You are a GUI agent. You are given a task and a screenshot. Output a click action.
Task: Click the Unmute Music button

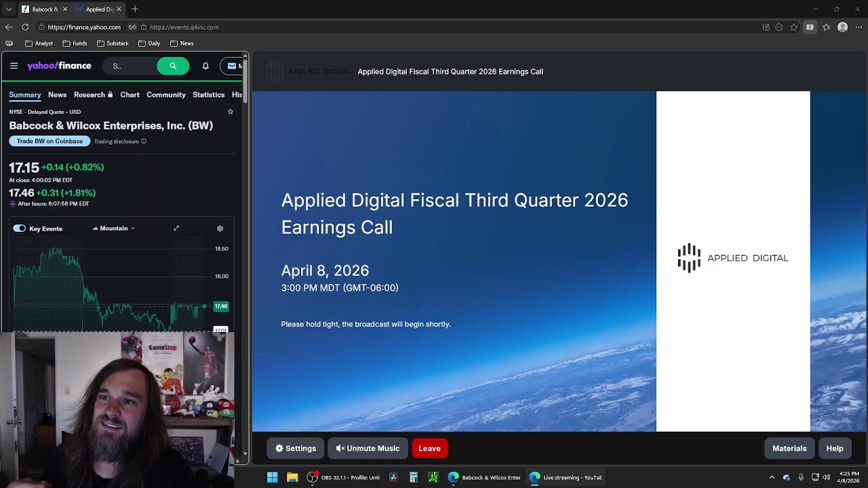tap(368, 448)
